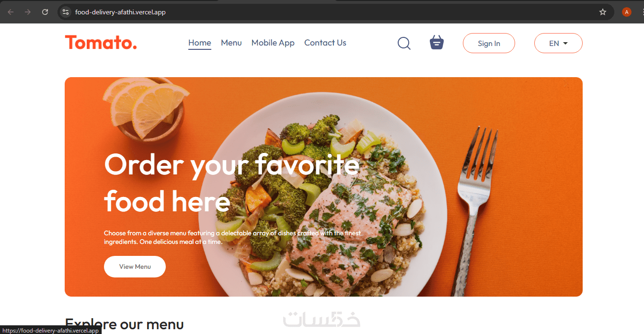Bookmark this page with the star

pos(603,12)
